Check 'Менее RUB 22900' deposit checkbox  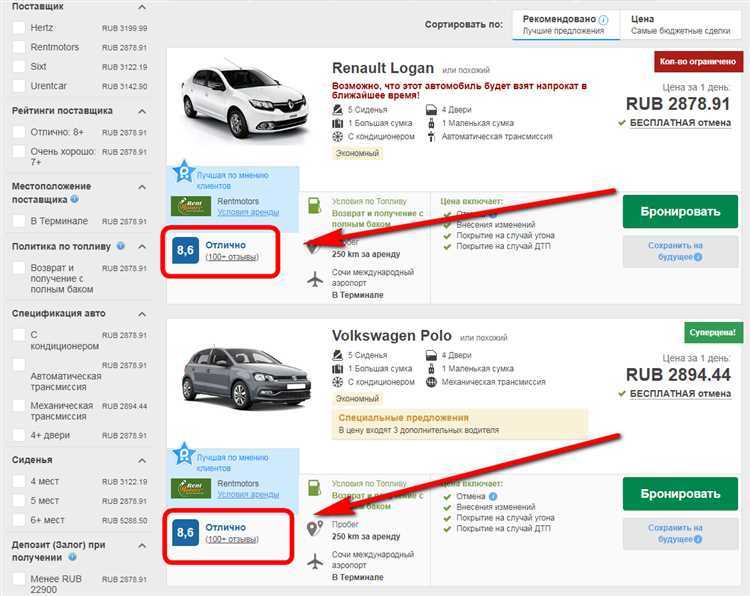(x=19, y=579)
